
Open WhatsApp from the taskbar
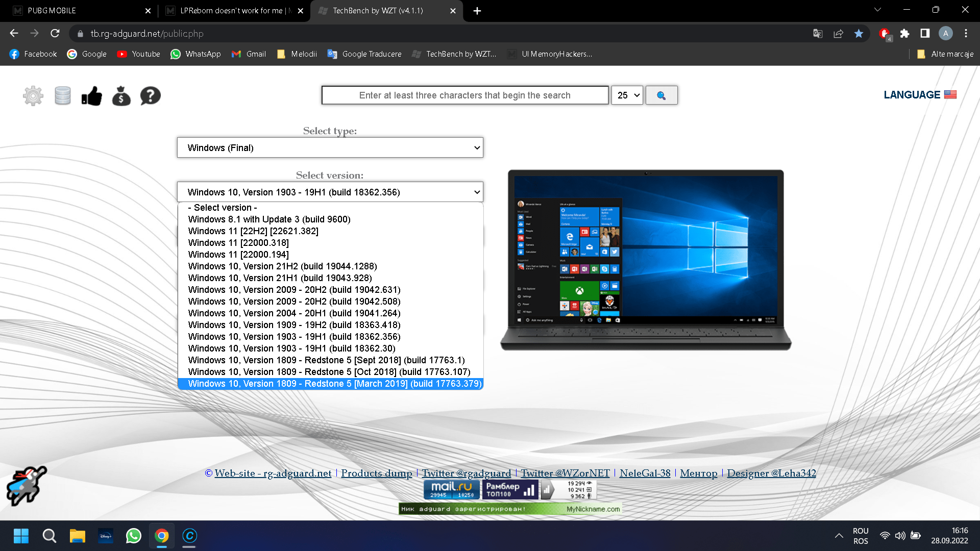[134, 536]
